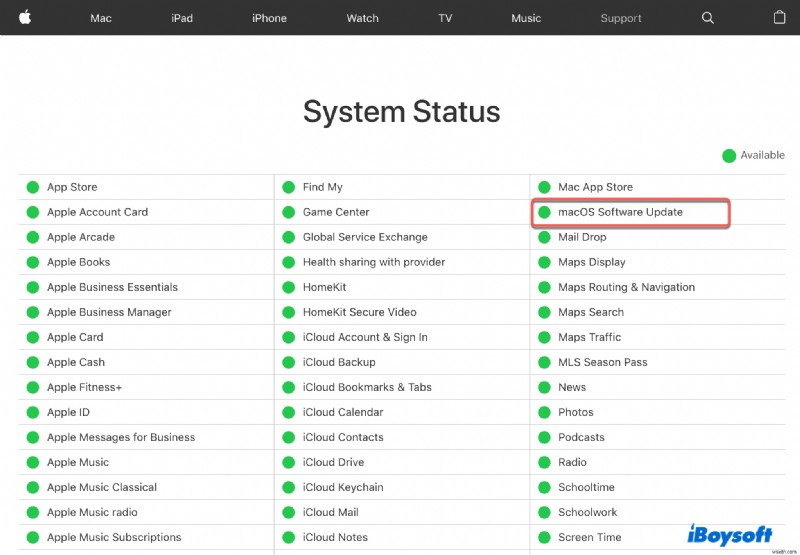Open the Watch menu item
The image size is (800, 555).
[363, 18]
